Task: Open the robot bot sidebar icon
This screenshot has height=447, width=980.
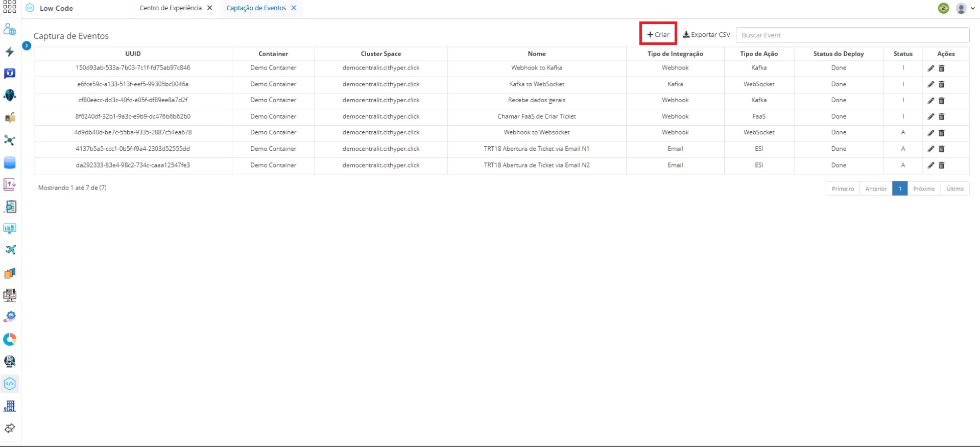Action: point(10,96)
